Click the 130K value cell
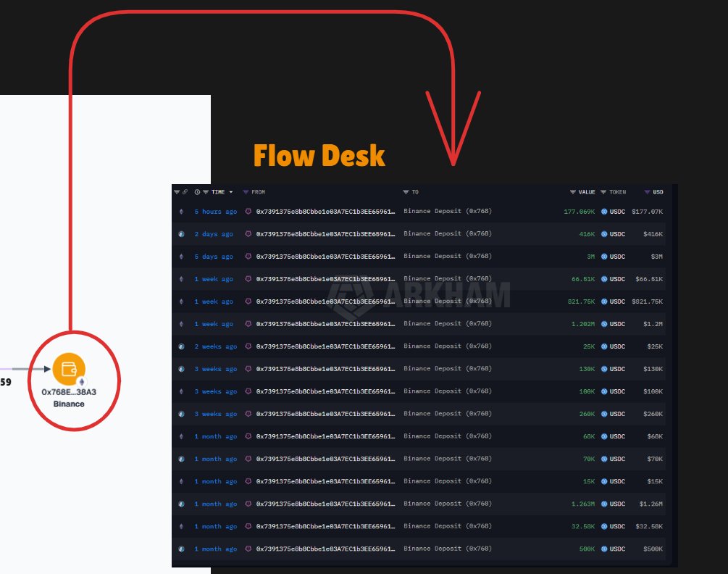 tap(587, 369)
